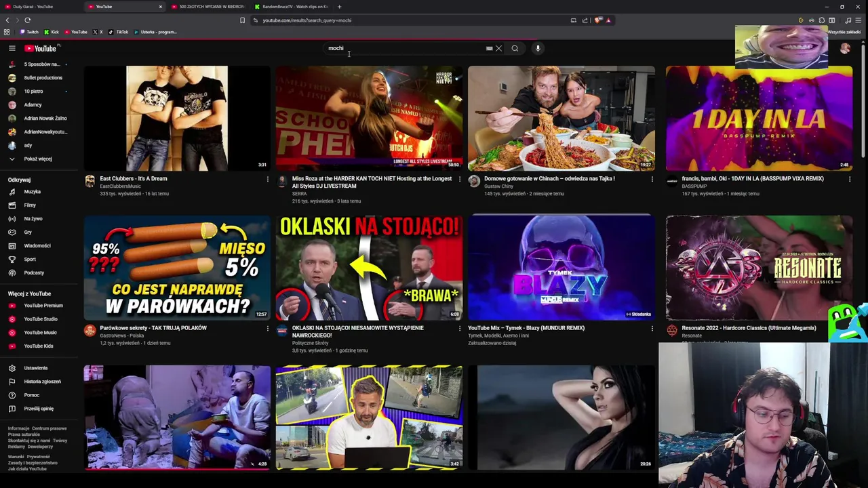Open the share icon in address bar
This screenshot has height=488, width=868.
click(585, 20)
